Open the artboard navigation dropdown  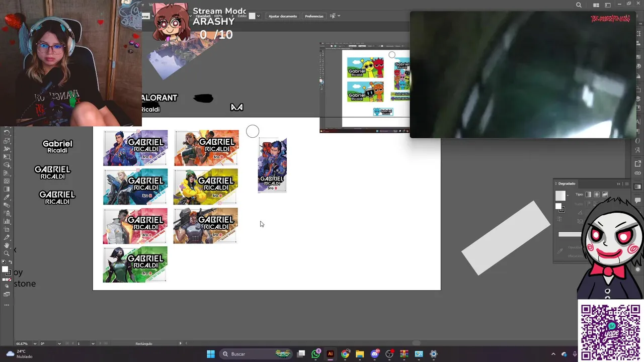[x=93, y=343]
